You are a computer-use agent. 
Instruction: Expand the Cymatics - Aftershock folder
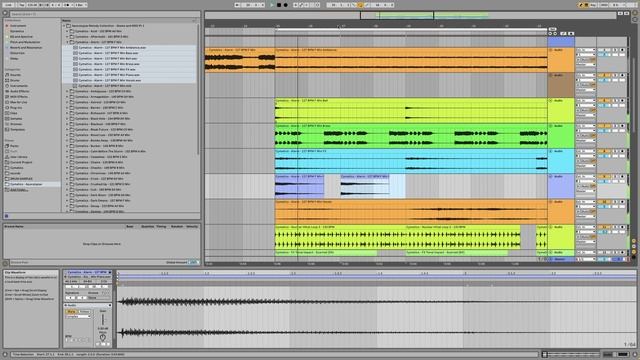(67, 37)
